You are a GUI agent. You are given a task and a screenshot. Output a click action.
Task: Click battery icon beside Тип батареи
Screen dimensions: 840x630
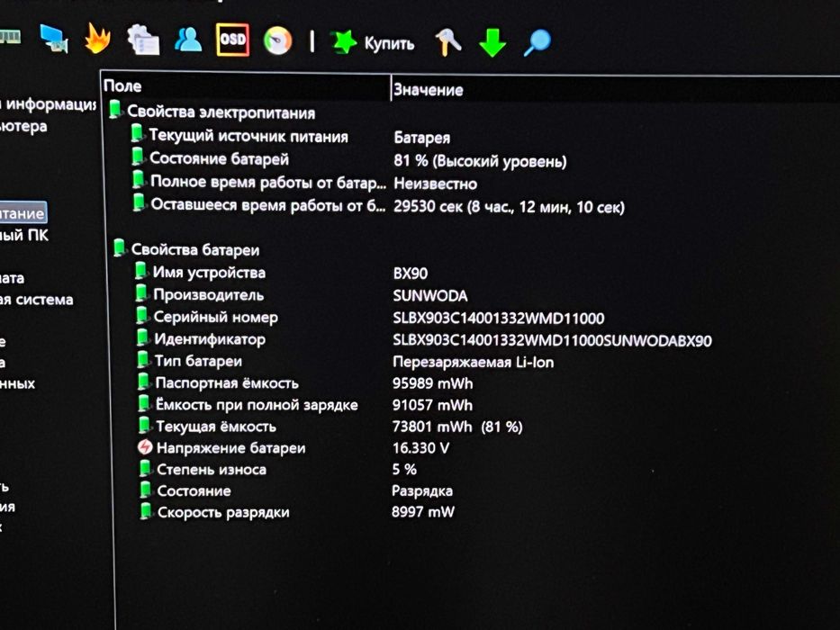click(x=142, y=359)
